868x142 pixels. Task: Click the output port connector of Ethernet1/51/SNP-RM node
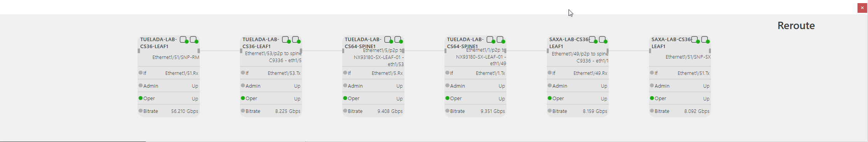click(x=199, y=51)
